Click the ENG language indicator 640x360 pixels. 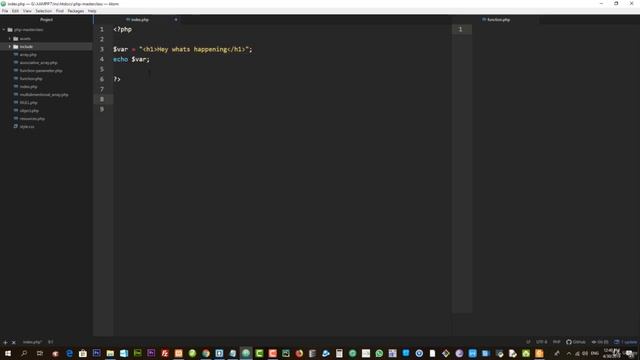point(595,353)
